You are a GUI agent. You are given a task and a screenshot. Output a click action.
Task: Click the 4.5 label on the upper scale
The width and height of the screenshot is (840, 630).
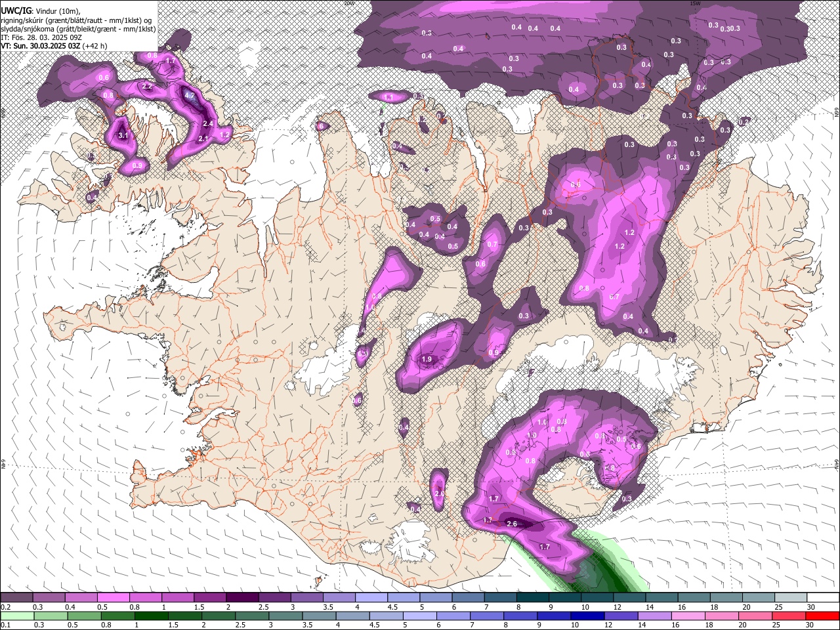tap(392, 607)
